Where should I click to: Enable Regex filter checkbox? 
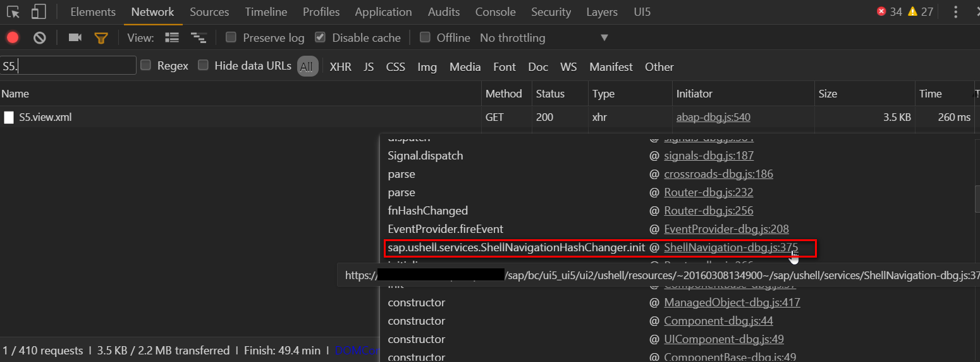(145, 65)
